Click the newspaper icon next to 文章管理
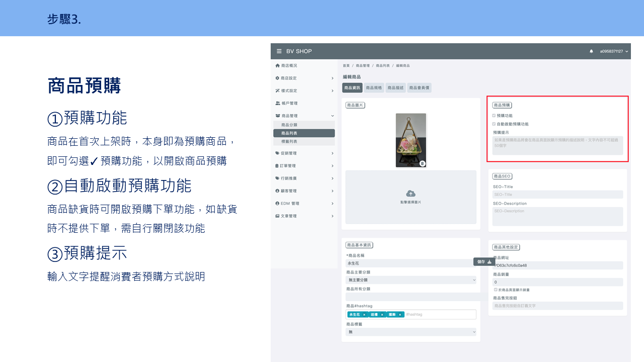The height and width of the screenshot is (362, 644). click(277, 216)
